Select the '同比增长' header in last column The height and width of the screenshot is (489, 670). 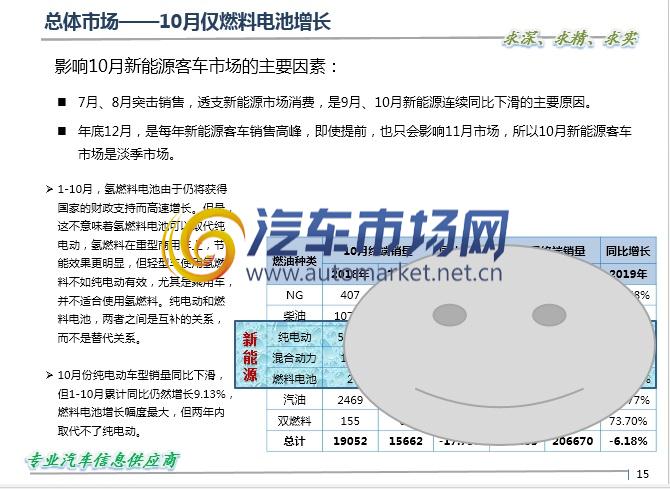pos(628,251)
